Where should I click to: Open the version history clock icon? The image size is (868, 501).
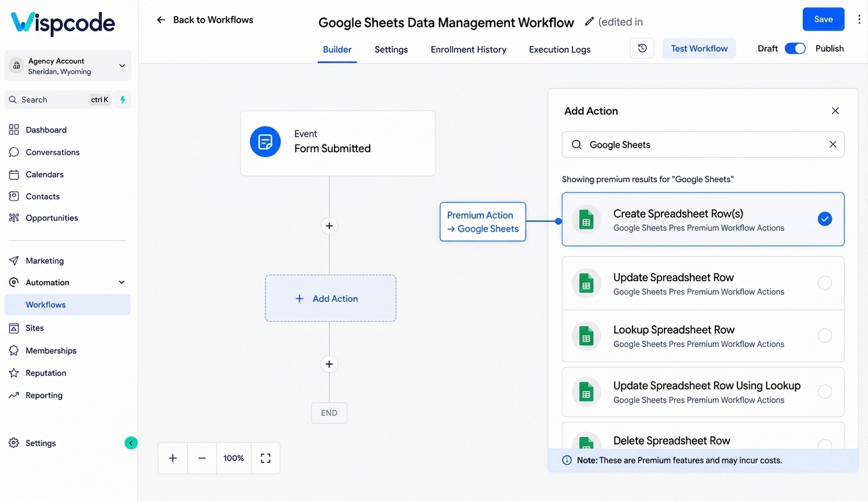[x=642, y=49]
